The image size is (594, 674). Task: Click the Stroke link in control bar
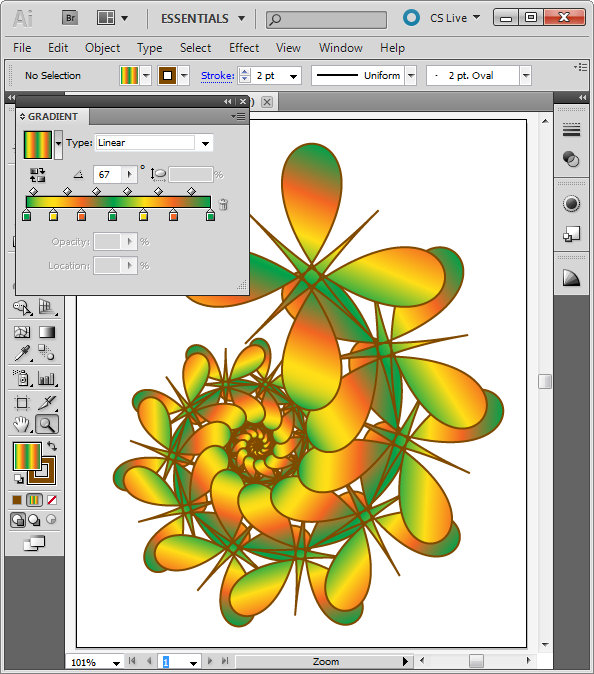pyautogui.click(x=217, y=76)
